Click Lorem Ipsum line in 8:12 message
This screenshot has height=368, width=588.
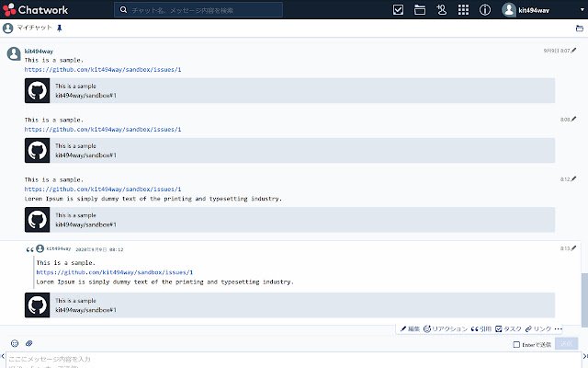153,199
